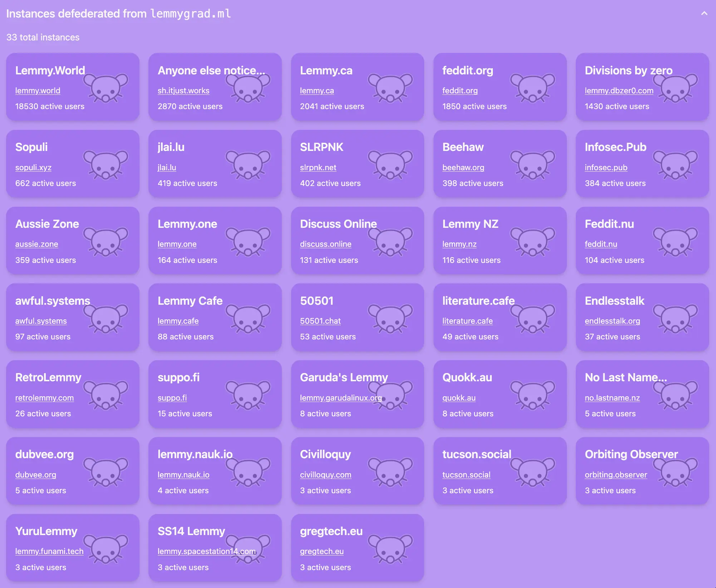Open the retrolemmy.com link
This screenshot has width=716, height=588.
(44, 398)
